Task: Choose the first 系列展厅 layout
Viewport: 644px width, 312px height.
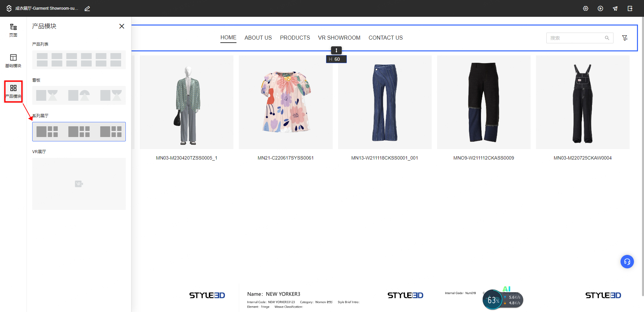Action: coord(47,132)
